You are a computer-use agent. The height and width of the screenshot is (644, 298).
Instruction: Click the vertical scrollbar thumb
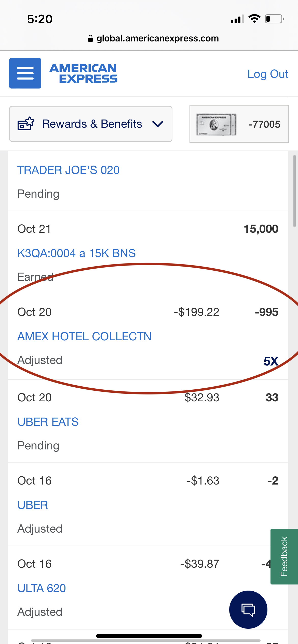(294, 191)
